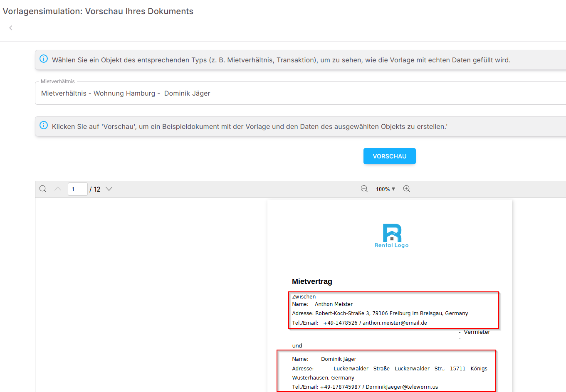Click the Vorlagensimulation page title
The image size is (566, 392).
coord(98,11)
